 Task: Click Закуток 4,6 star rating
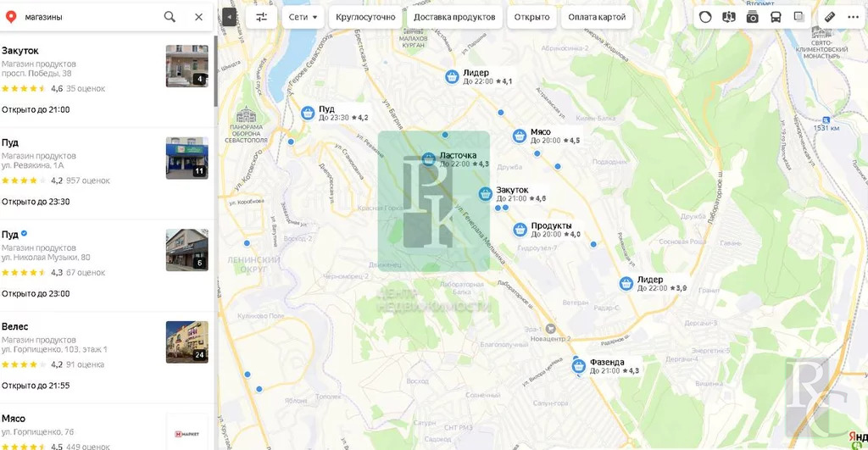point(24,89)
